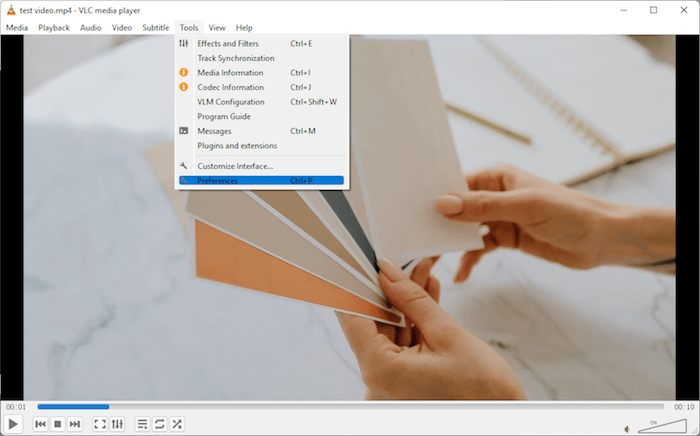
Task: Choose Codec Information entry
Action: (230, 87)
